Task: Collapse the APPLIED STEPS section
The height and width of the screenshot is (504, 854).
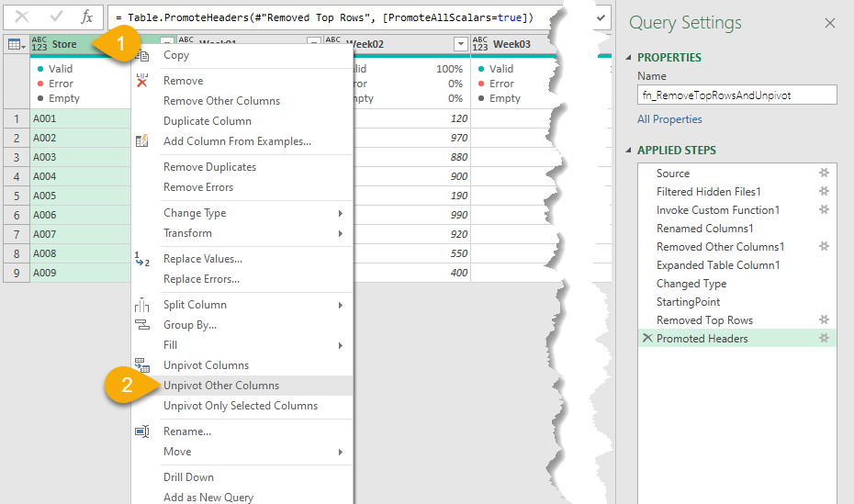Action: click(x=630, y=150)
